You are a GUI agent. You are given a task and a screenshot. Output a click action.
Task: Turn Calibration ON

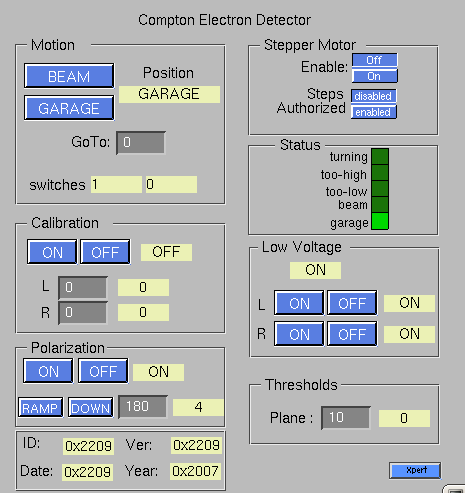(52, 252)
